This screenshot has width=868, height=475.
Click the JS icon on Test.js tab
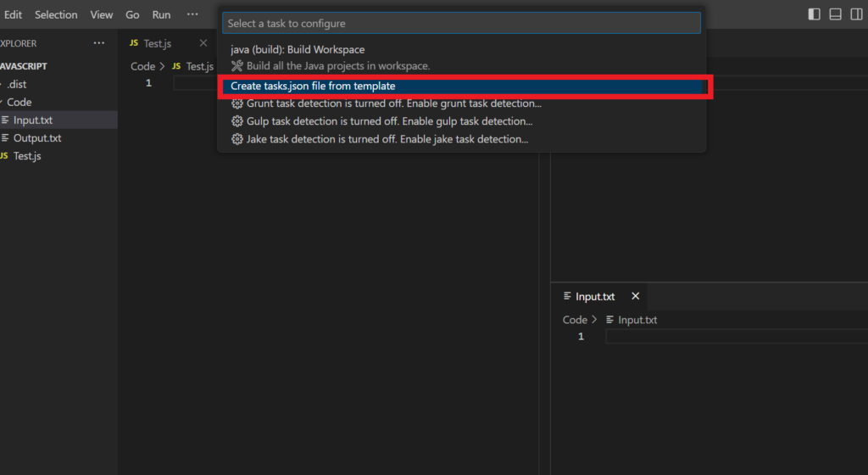point(134,43)
